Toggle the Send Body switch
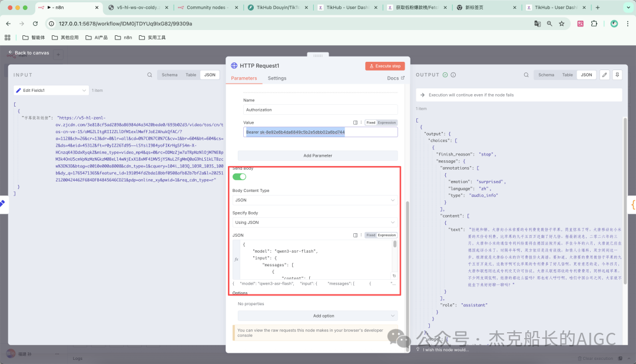Screen dimensions: 636x364 [239, 177]
